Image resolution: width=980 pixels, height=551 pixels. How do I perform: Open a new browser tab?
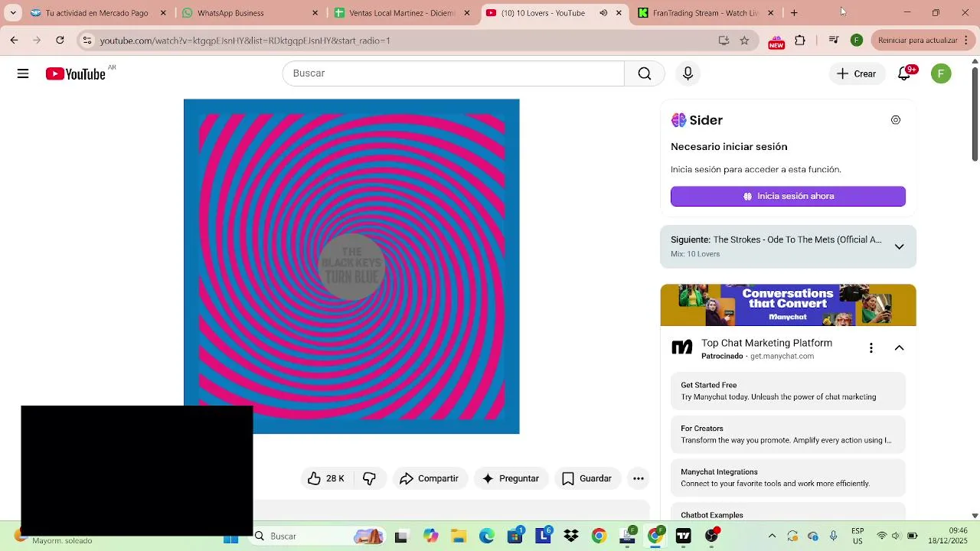794,13
